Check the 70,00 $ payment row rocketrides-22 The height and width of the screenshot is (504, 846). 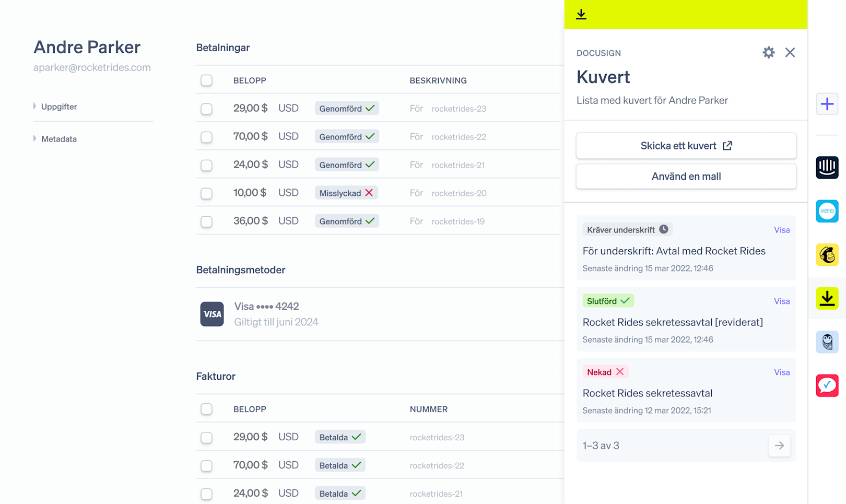coord(206,136)
